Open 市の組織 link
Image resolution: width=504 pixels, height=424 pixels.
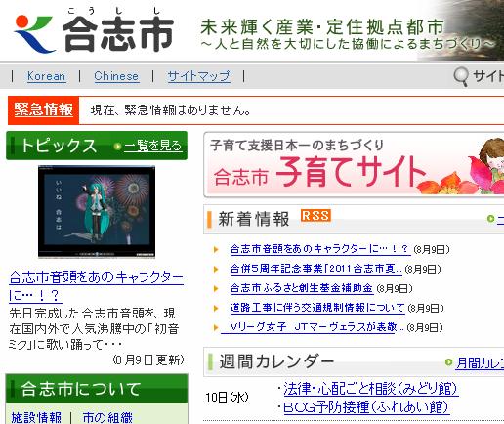point(107,417)
